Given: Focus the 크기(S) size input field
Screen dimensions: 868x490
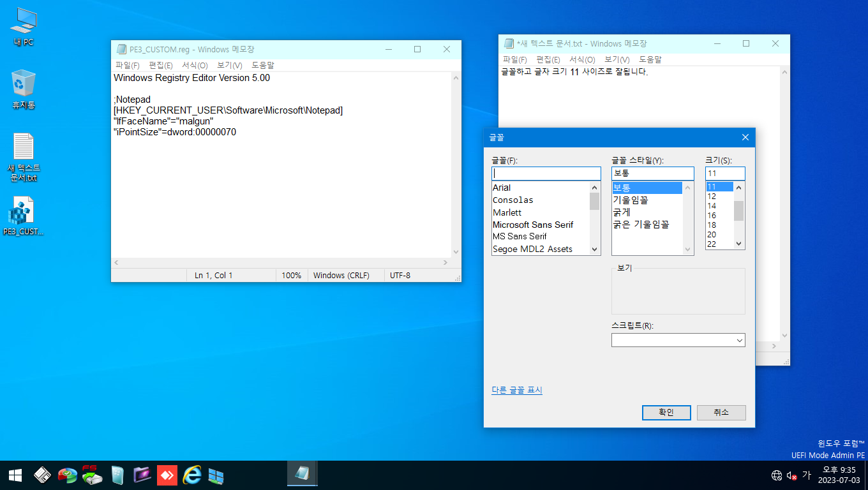Looking at the screenshot, I should tap(725, 174).
